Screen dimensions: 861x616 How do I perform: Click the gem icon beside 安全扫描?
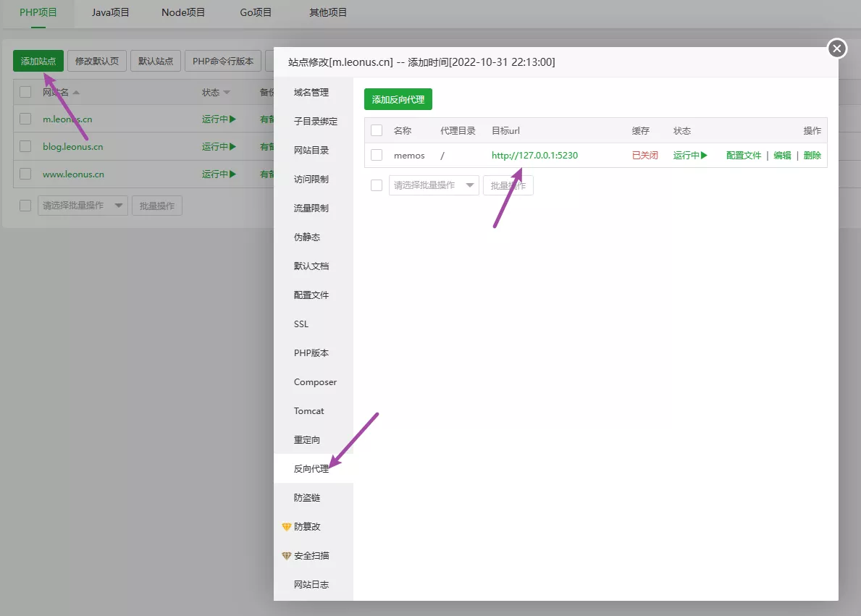287,556
